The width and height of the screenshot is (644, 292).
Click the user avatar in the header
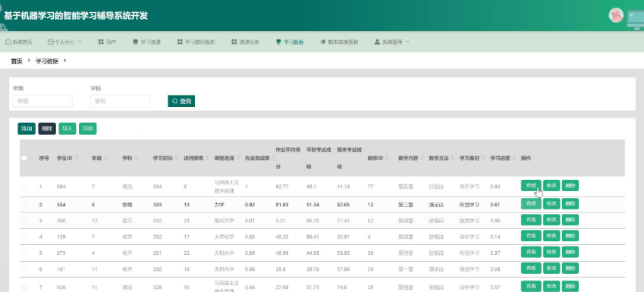click(616, 15)
